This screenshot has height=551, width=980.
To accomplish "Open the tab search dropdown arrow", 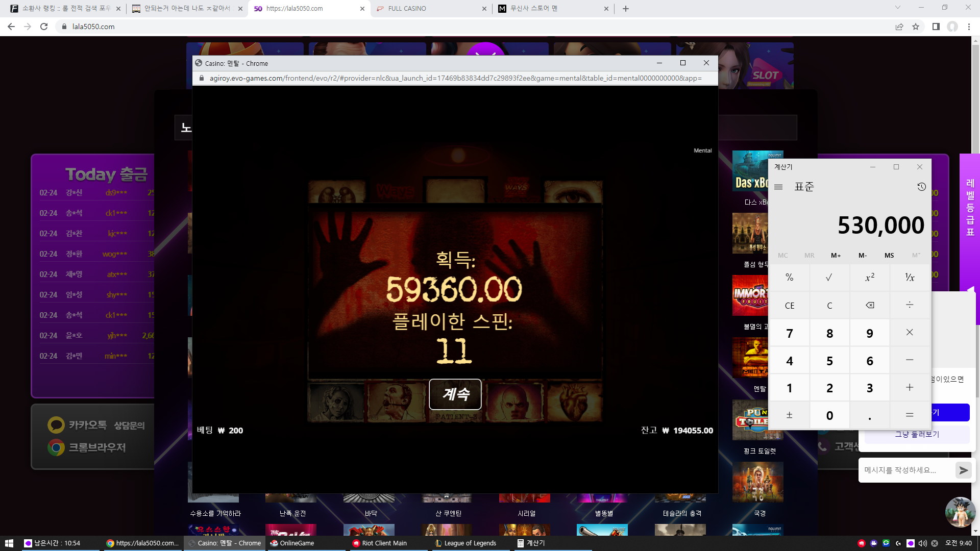I will [x=898, y=8].
